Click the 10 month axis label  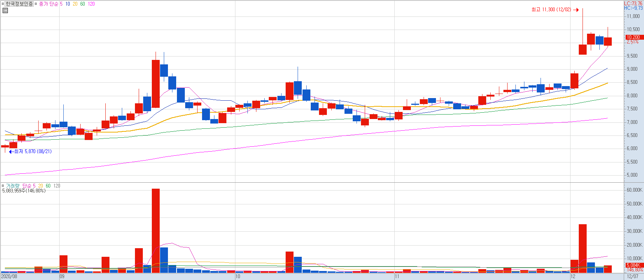pyautogui.click(x=238, y=277)
